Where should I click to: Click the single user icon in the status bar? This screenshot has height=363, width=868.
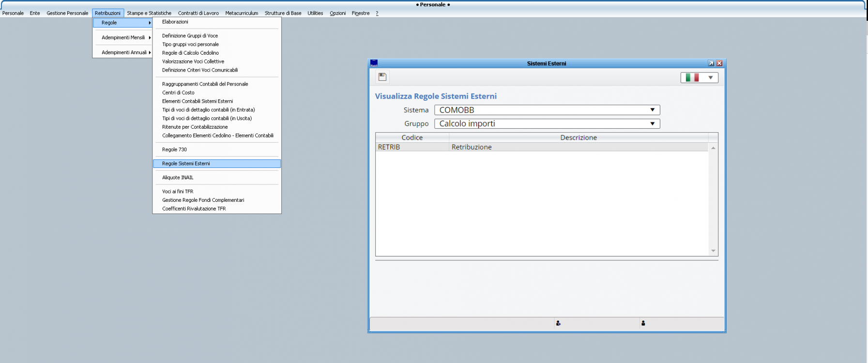pos(643,323)
